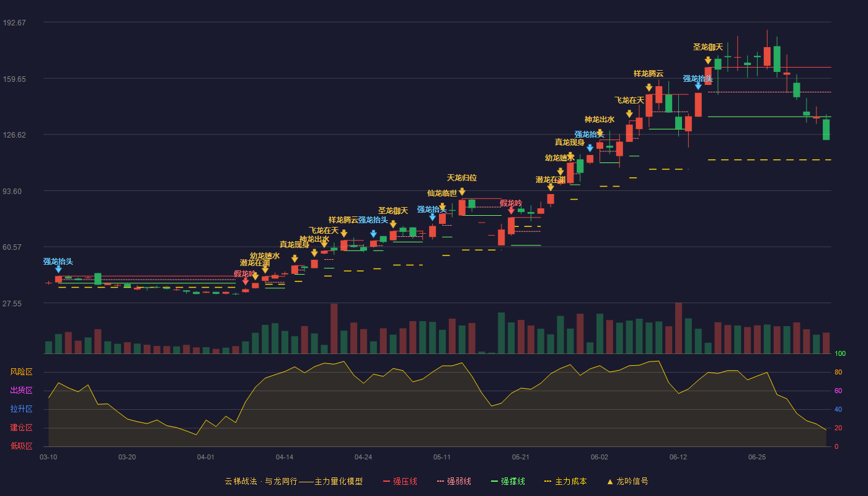Select 祥龙腾云 arrow above the 126.62 gridline
Viewport: 868px width, 496px height.
coord(649,87)
